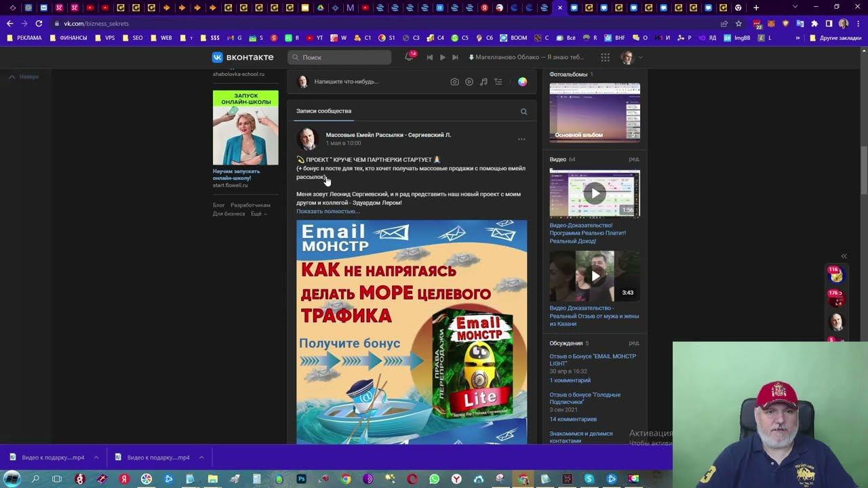This screenshot has width=868, height=488.
Task: Open discussion 'Отзыв о Бонусе EMAIL МОНСТР LIGHT'
Action: point(593,360)
